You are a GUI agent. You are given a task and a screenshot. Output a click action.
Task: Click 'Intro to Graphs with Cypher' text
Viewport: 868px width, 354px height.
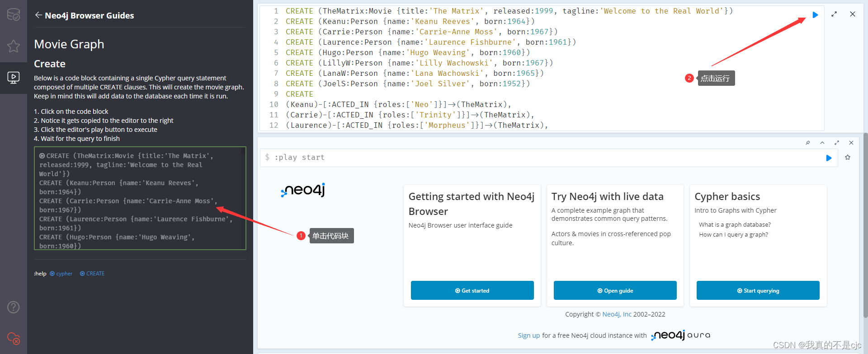[736, 210]
